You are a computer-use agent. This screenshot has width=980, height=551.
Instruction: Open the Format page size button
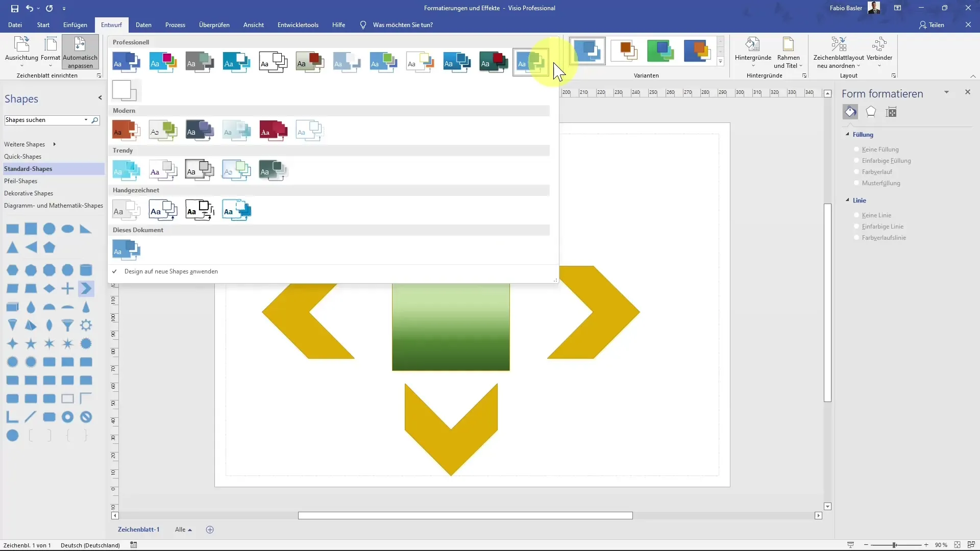51,52
